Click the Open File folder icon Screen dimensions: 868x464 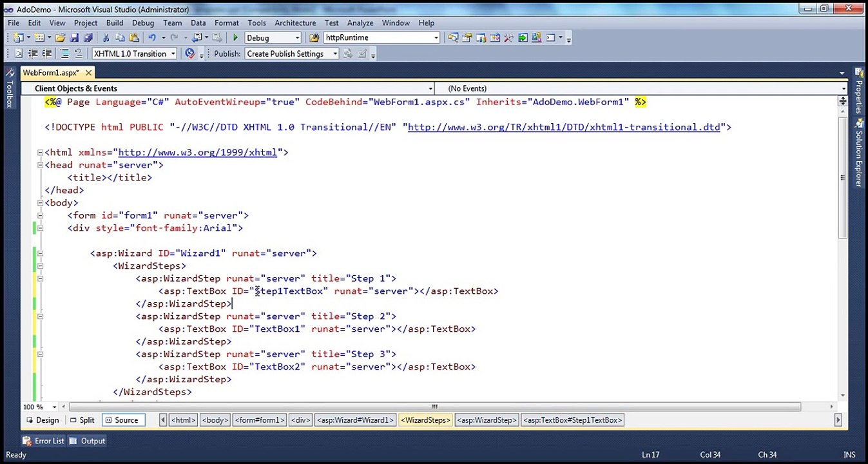click(60, 38)
